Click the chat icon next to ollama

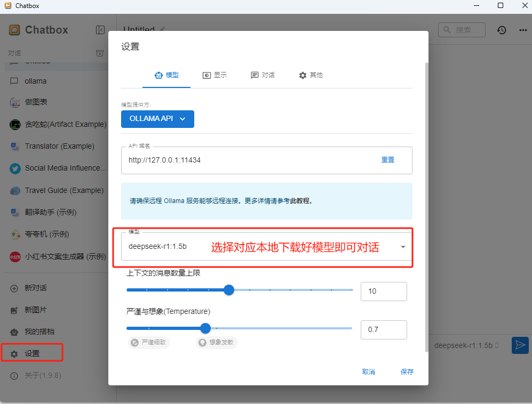coord(14,82)
